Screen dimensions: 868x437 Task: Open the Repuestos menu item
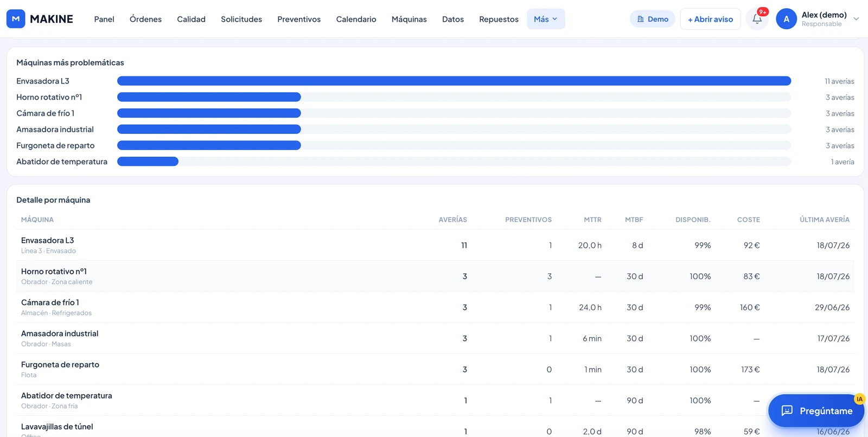click(x=499, y=19)
